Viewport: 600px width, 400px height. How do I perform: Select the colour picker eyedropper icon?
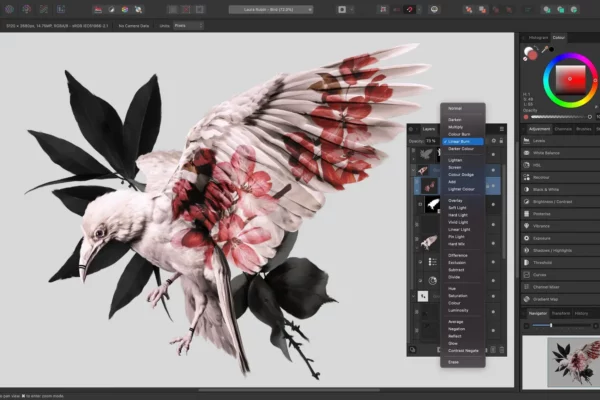pyautogui.click(x=545, y=49)
